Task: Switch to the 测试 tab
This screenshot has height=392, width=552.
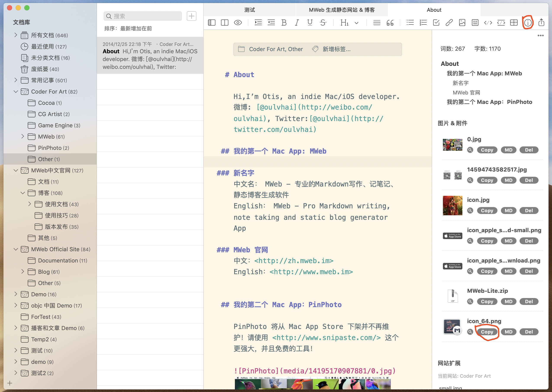Action: 249,10
